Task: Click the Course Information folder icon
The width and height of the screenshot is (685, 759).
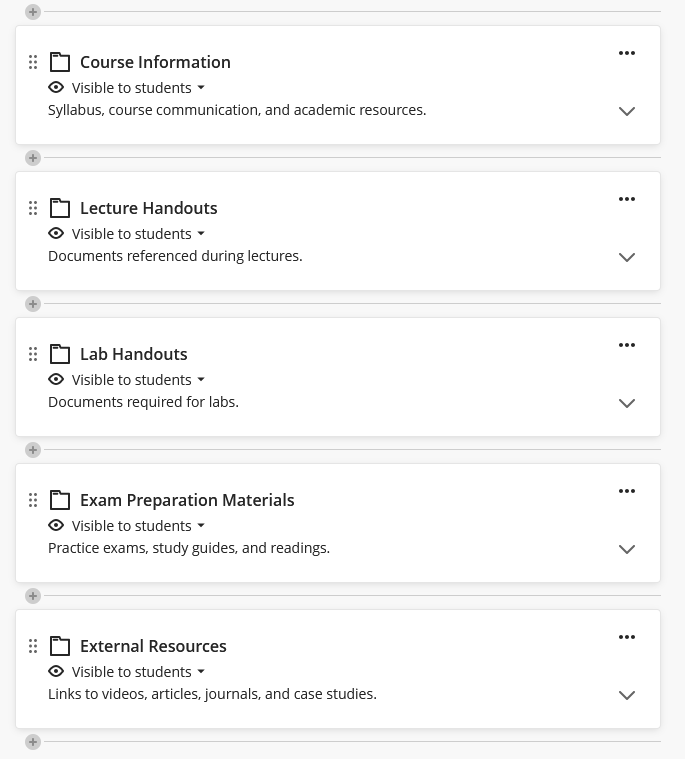Action: coord(60,62)
